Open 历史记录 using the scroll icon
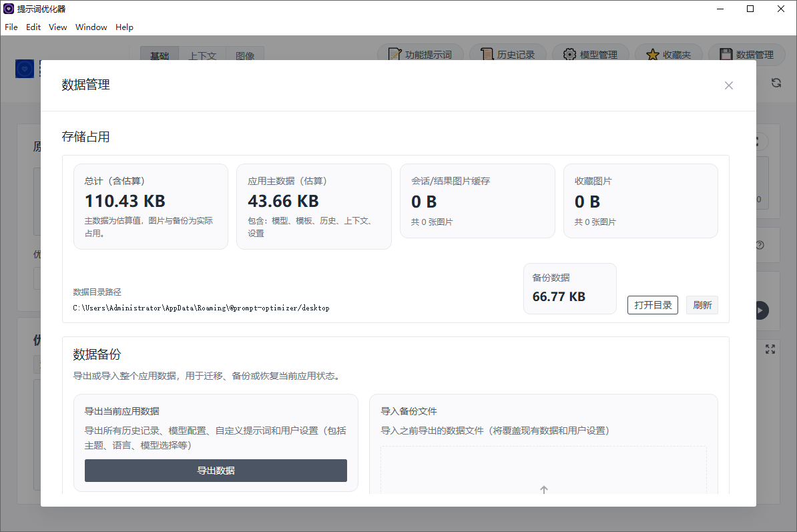 click(x=485, y=54)
